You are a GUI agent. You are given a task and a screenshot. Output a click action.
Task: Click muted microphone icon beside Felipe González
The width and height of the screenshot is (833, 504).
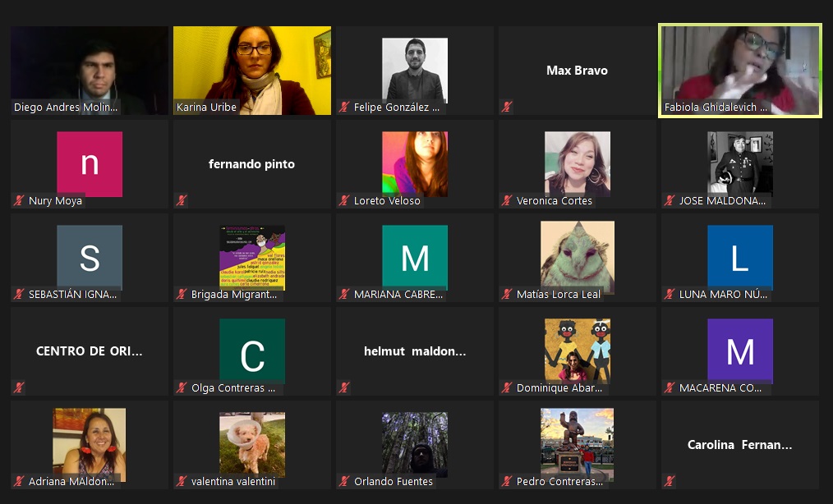pos(344,108)
